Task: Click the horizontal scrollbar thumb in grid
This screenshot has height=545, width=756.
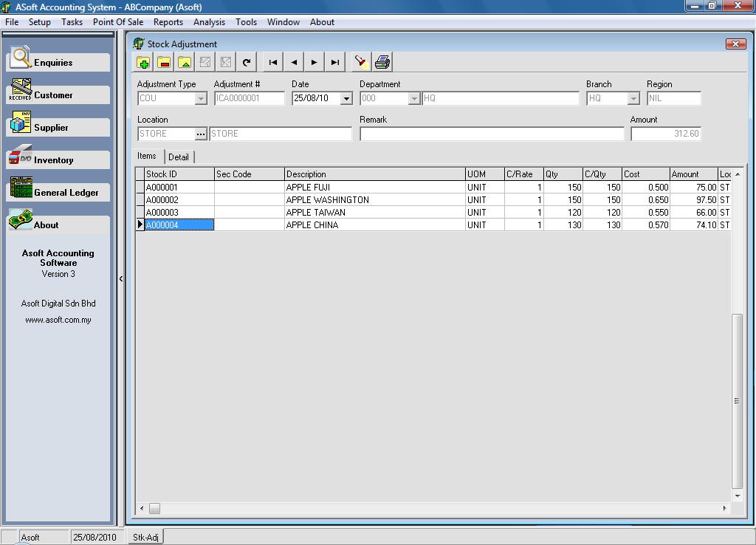Action: pos(154,508)
